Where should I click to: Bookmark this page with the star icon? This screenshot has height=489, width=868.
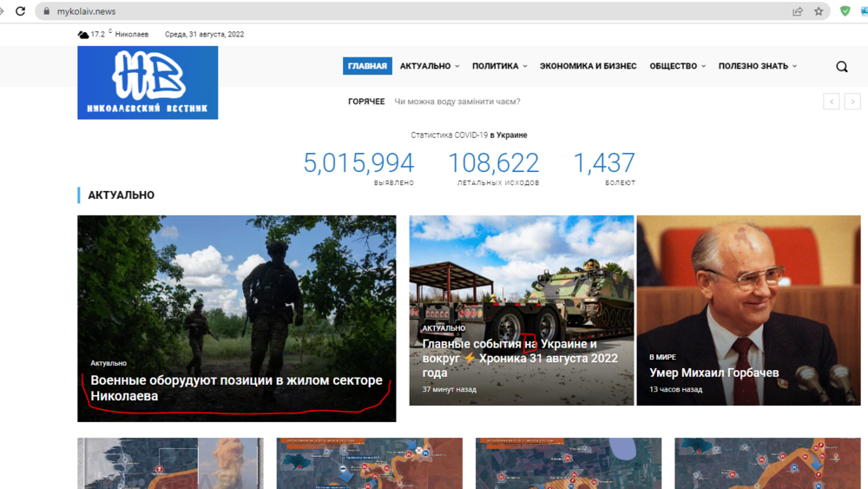pos(819,11)
